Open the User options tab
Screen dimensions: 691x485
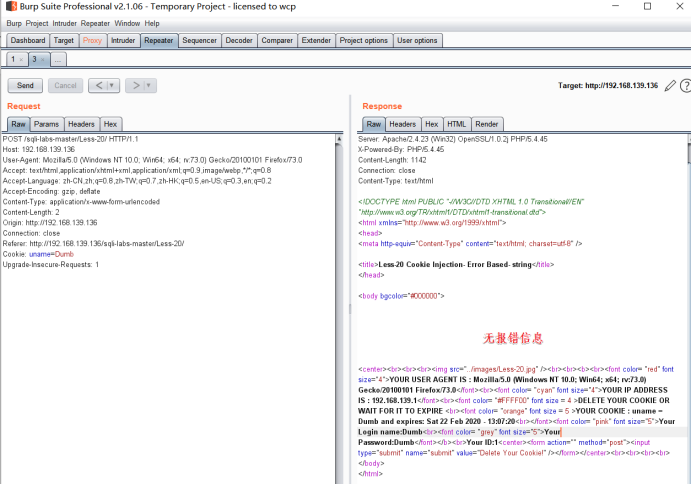click(x=417, y=41)
